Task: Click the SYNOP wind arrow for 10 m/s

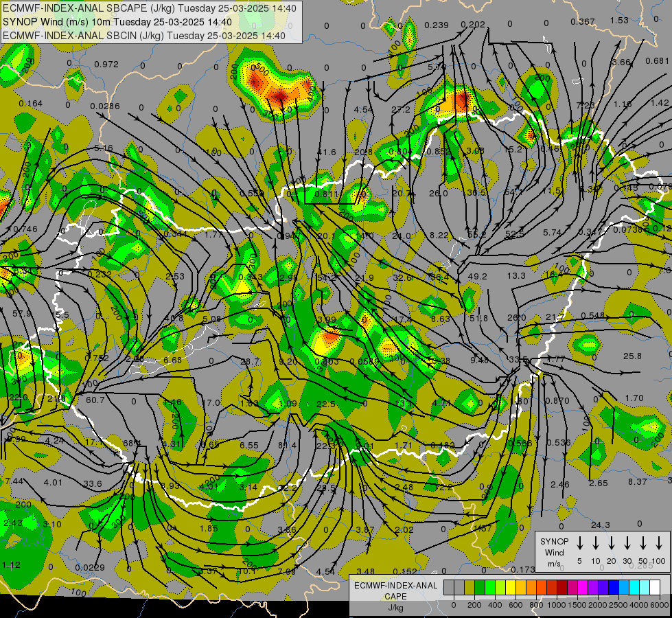Action: coord(595,543)
